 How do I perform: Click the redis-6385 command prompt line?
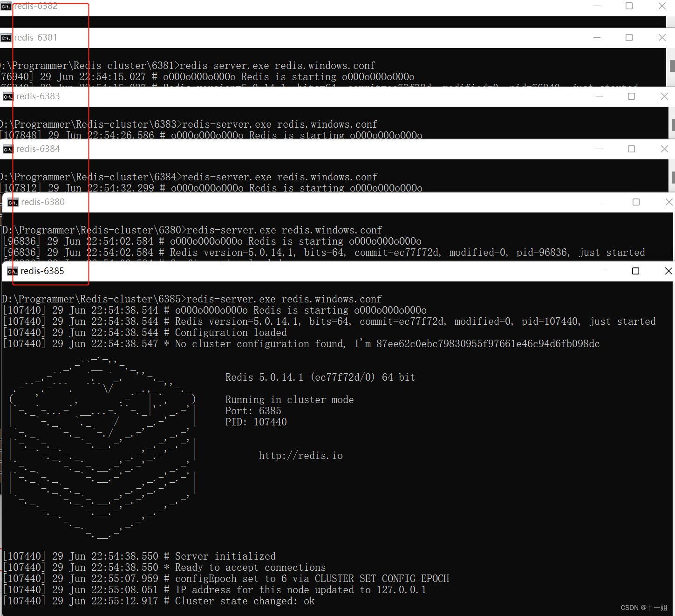[191, 299]
